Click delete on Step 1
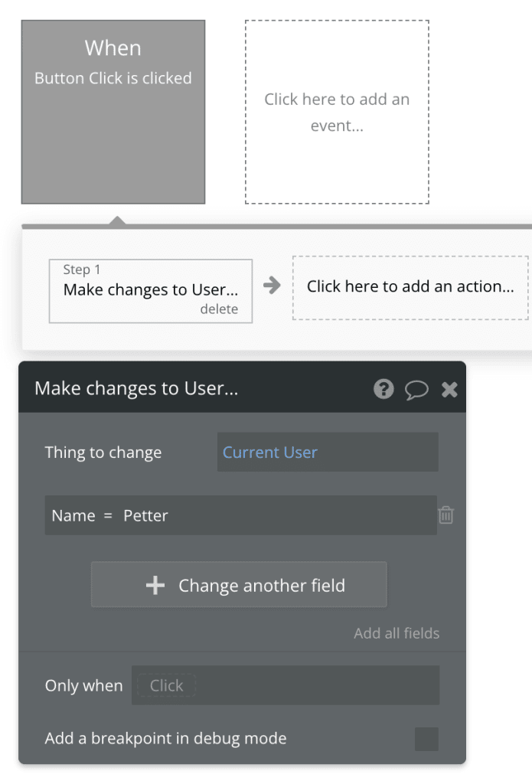This screenshot has height=784, width=532. (x=220, y=309)
